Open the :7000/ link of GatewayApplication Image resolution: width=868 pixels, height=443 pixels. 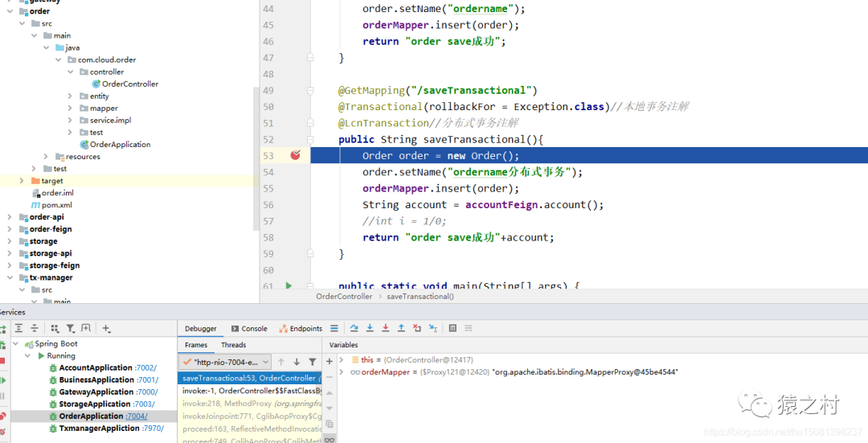(147, 392)
